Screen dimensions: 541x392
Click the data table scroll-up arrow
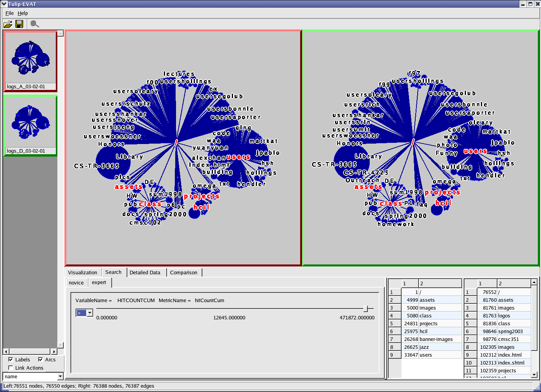coord(534,282)
